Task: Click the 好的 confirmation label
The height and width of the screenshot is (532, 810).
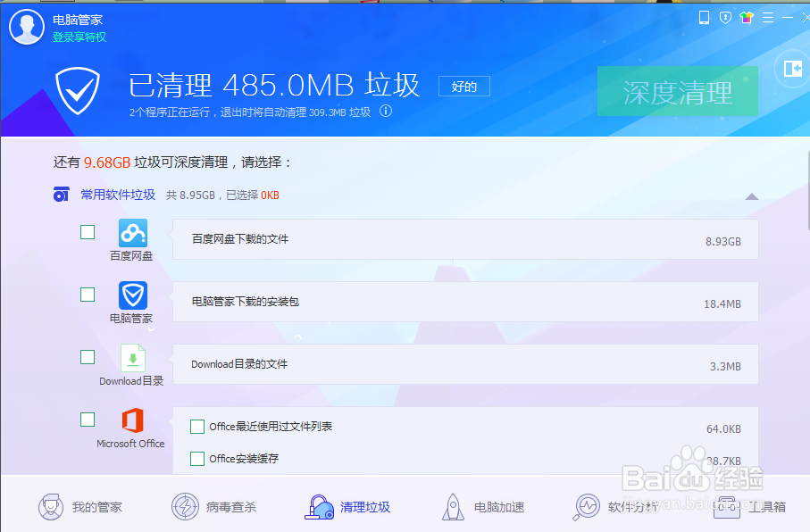Action: (x=463, y=86)
